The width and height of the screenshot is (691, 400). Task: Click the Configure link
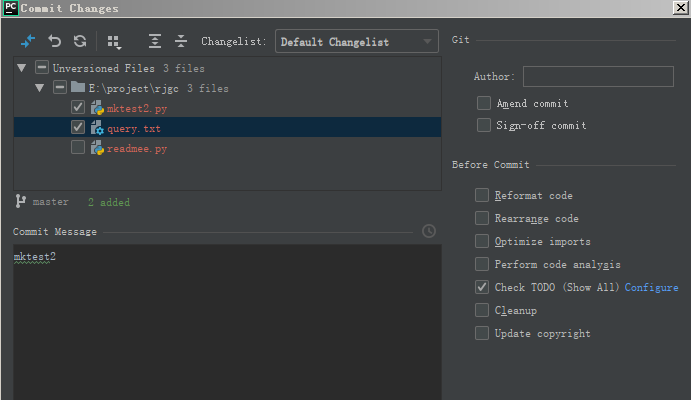651,287
